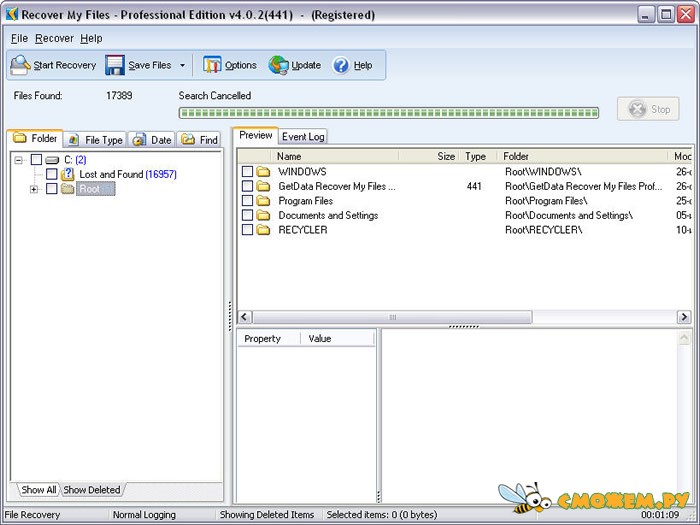Click the Date tab icon

(x=139, y=140)
